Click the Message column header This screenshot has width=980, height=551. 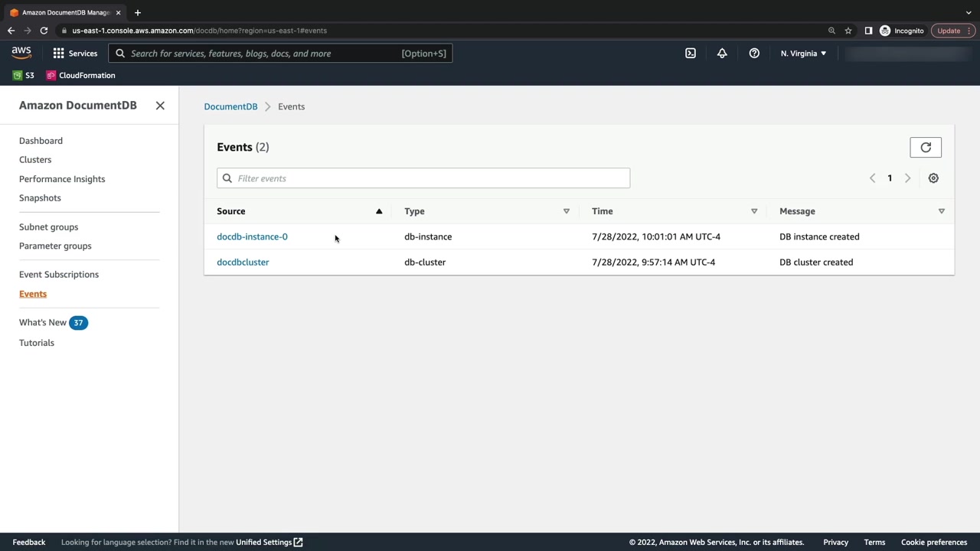(x=797, y=211)
